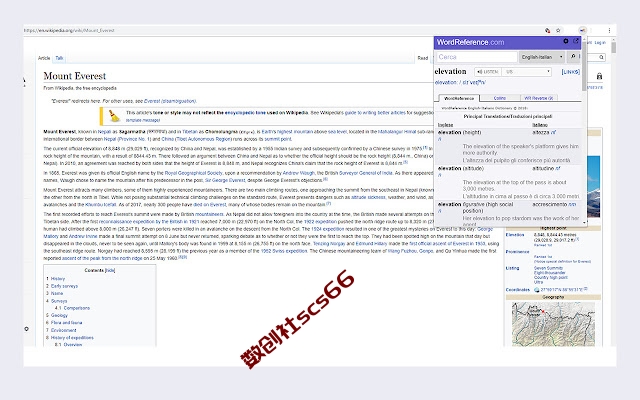The image size is (640, 400).
Task: Open English-Italian dictionary dropdown
Action: (x=542, y=57)
